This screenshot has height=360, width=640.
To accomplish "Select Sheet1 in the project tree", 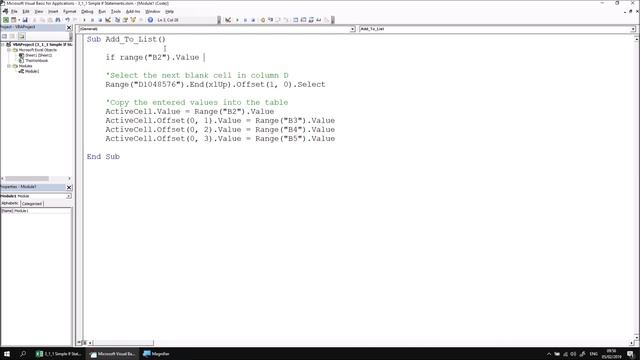I will [x=38, y=55].
